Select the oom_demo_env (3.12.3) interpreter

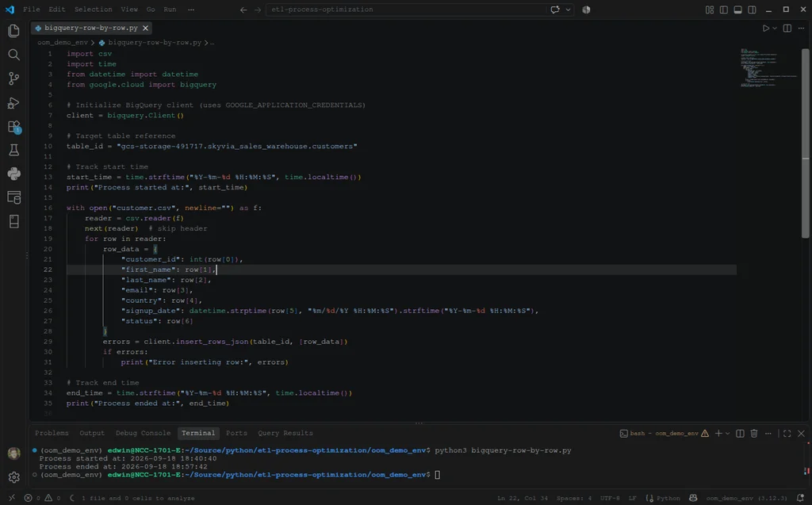746,499
